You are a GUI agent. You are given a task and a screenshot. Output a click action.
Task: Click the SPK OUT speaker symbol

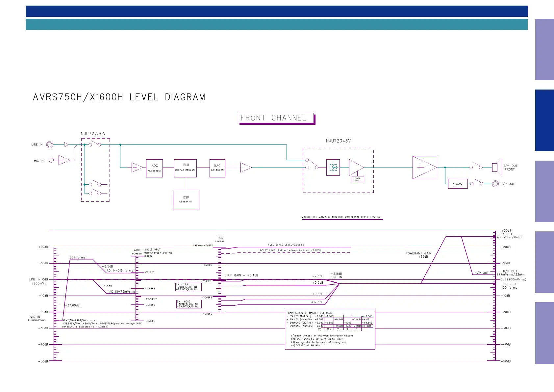coord(497,167)
